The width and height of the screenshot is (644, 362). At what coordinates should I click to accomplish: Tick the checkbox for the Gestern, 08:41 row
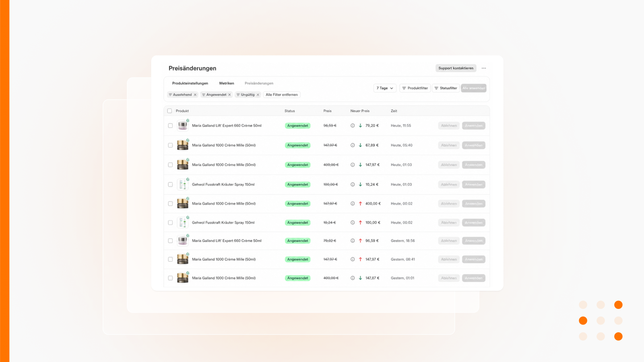[170, 259]
